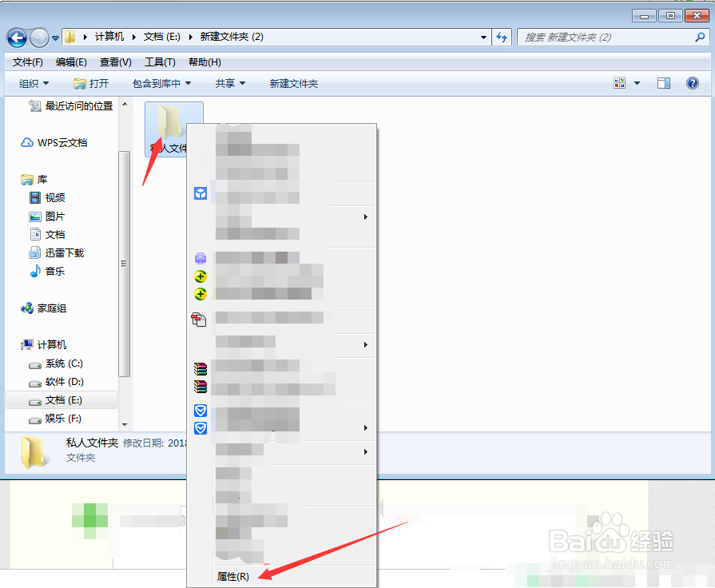Click the sidebar scrollbar up arrow

[125, 105]
